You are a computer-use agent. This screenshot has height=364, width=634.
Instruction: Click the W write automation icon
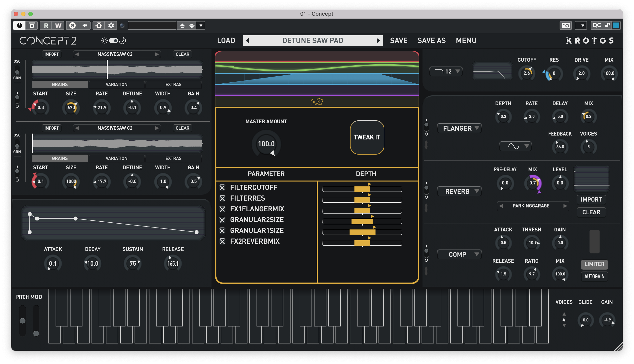(58, 25)
